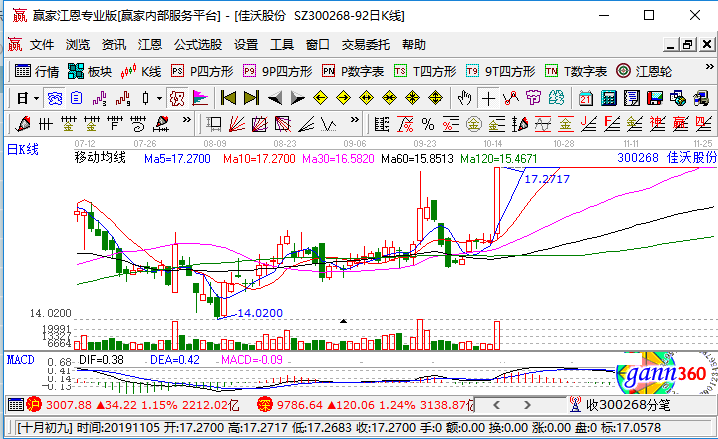Select the measured square box icon
Image resolution: width=718 pixels, height=439 pixels.
(x=214, y=124)
